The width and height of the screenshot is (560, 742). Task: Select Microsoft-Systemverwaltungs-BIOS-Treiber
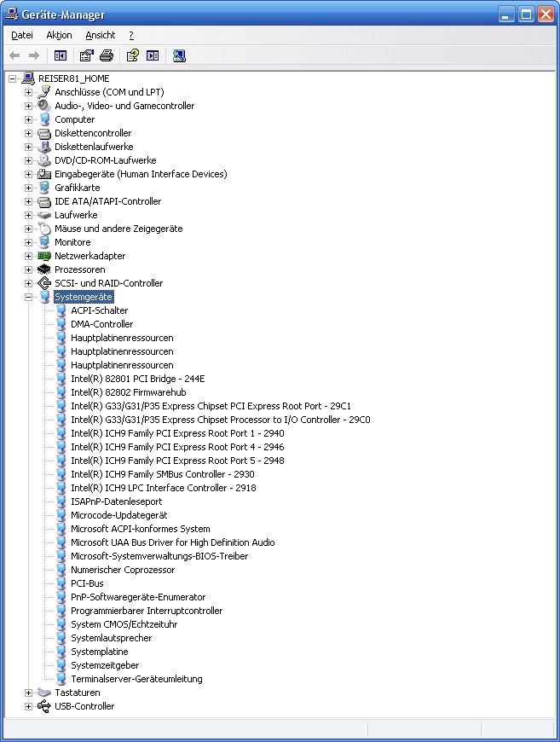pos(159,556)
